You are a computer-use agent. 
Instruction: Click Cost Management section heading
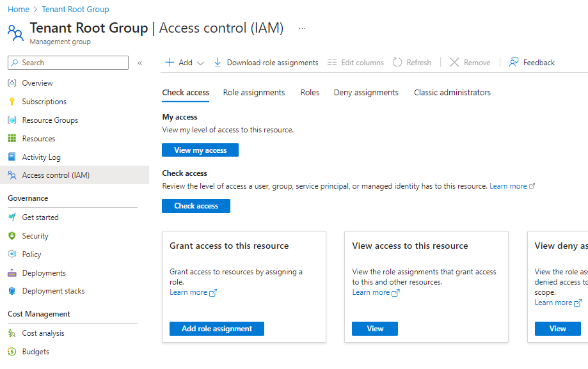coord(39,314)
